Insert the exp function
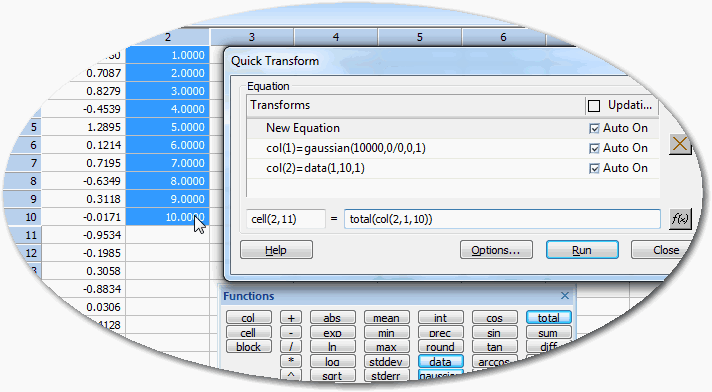 pyautogui.click(x=332, y=332)
